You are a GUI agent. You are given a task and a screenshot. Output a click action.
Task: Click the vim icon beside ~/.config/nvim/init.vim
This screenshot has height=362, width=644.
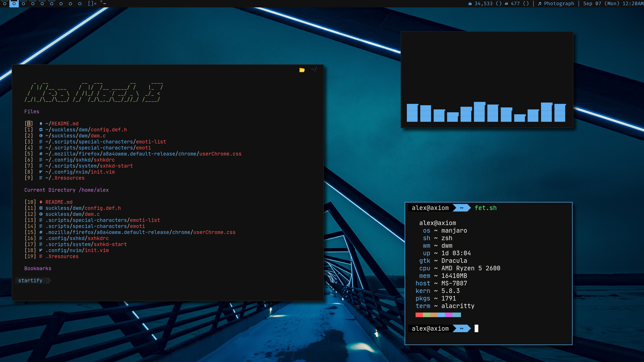click(x=41, y=172)
